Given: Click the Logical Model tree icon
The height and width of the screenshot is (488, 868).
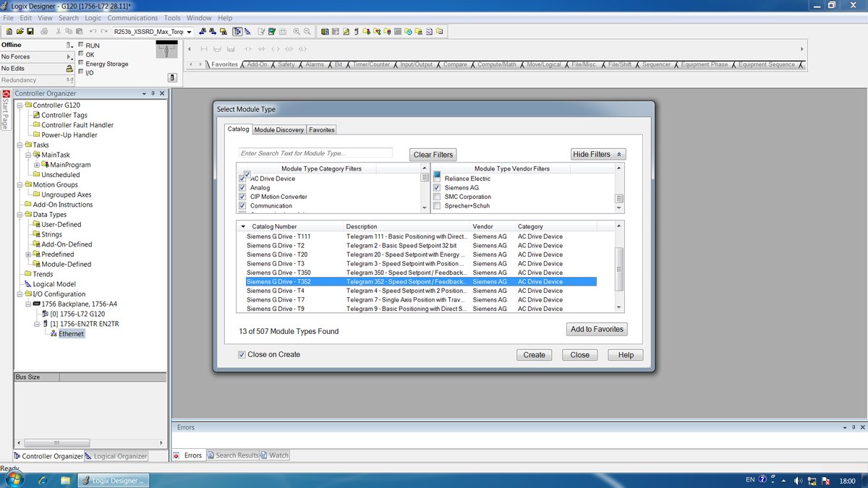Looking at the screenshot, I should tap(28, 284).
